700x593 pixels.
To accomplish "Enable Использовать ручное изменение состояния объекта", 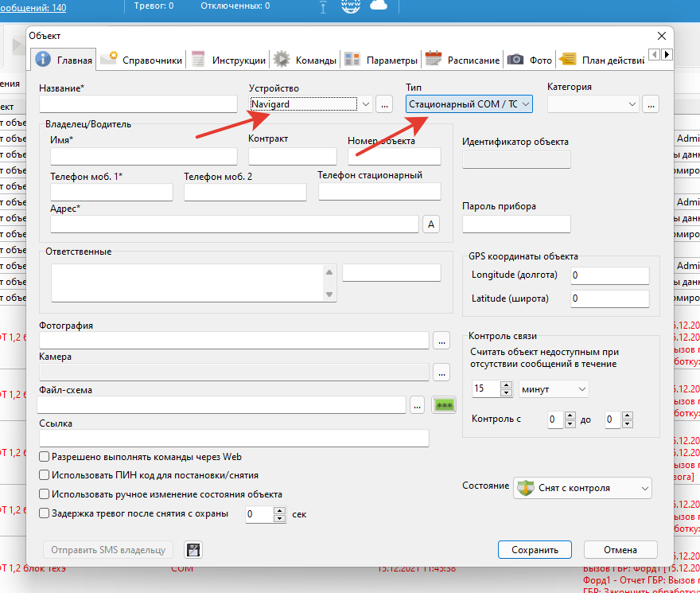I will pos(44,494).
